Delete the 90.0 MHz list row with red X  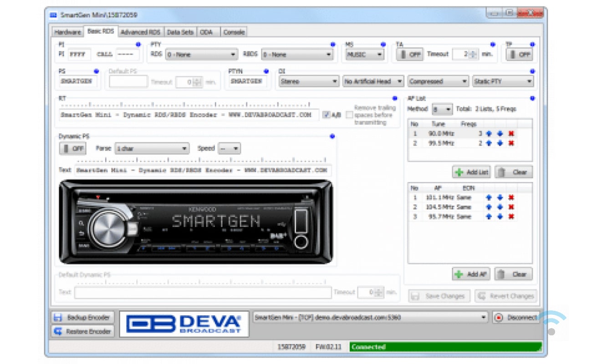click(511, 134)
